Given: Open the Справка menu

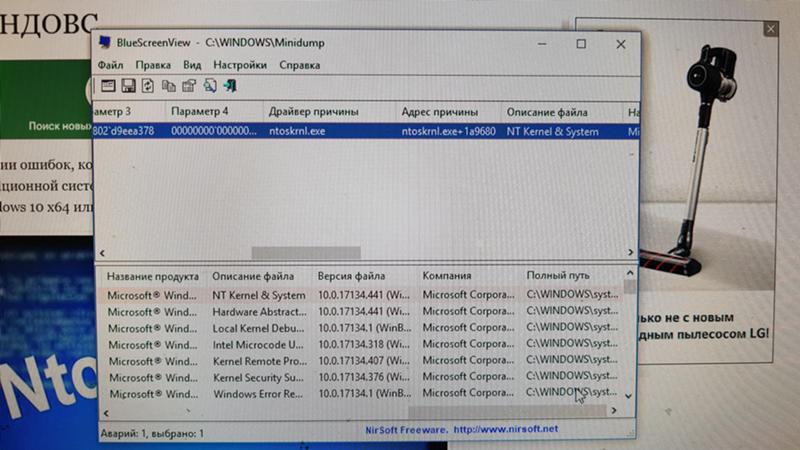Looking at the screenshot, I should (x=299, y=65).
